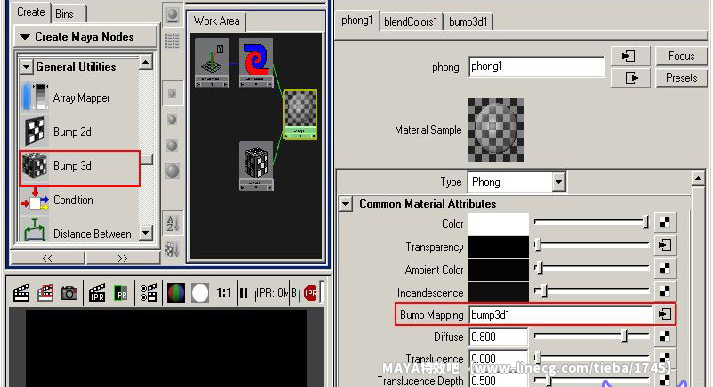Click the Array Mapper label
This screenshot has height=387, width=713.
tap(81, 98)
